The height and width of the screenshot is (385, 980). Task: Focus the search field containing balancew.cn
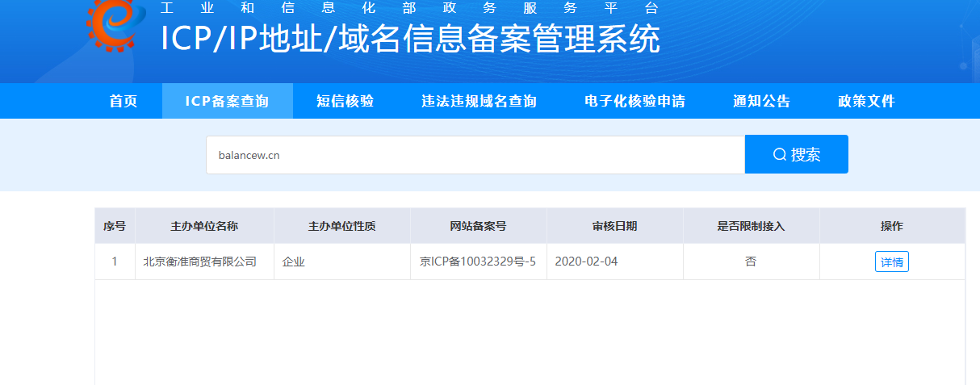pyautogui.click(x=475, y=155)
